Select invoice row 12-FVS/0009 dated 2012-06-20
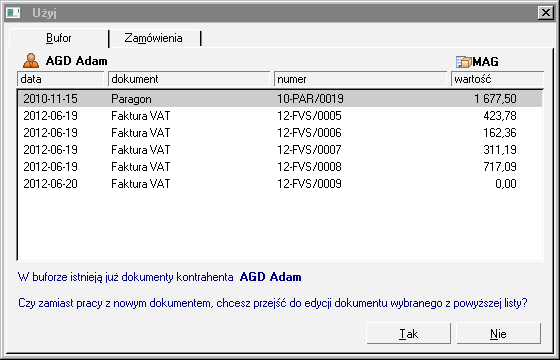 pyautogui.click(x=280, y=184)
